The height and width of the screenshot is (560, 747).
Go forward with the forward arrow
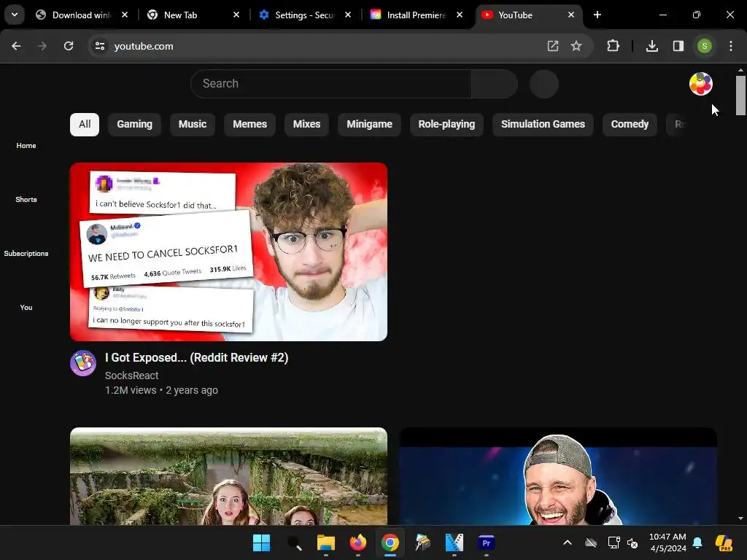click(x=42, y=46)
